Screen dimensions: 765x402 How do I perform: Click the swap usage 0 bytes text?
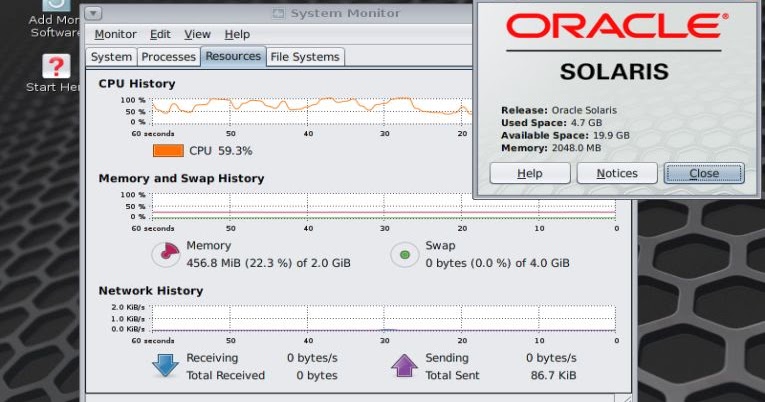497,263
